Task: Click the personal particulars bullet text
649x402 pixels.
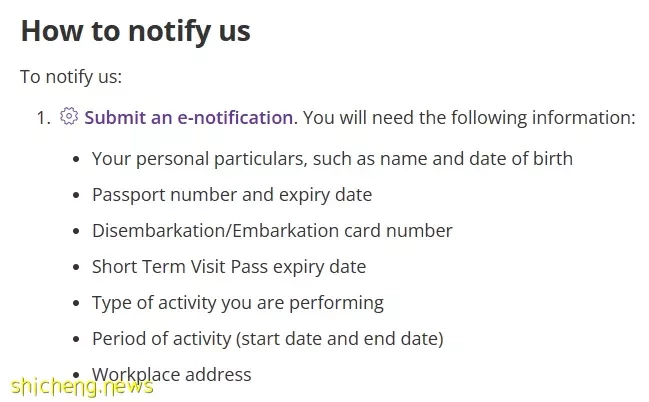Action: click(332, 159)
